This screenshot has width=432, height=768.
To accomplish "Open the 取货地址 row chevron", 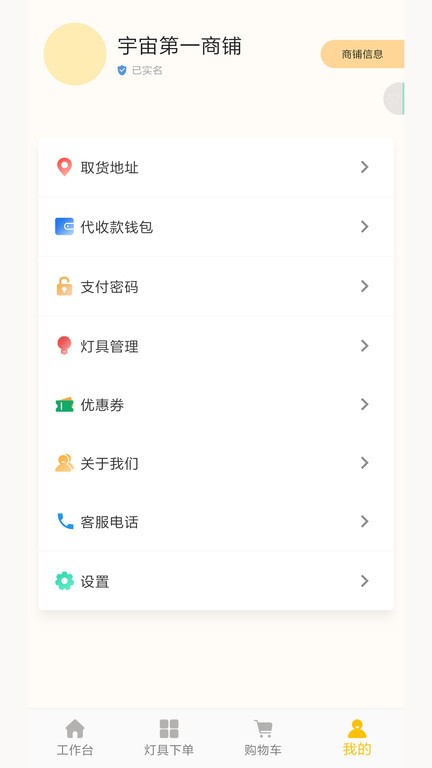I will 364,167.
